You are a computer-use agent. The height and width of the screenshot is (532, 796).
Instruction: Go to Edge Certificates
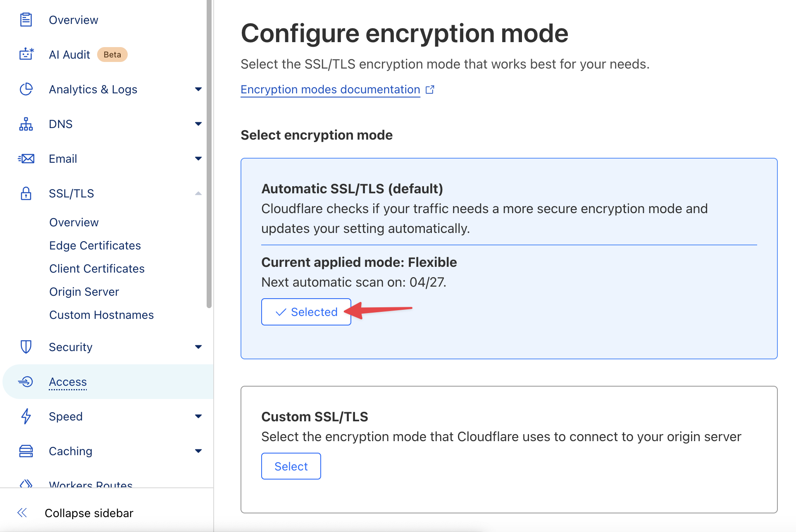click(x=95, y=245)
